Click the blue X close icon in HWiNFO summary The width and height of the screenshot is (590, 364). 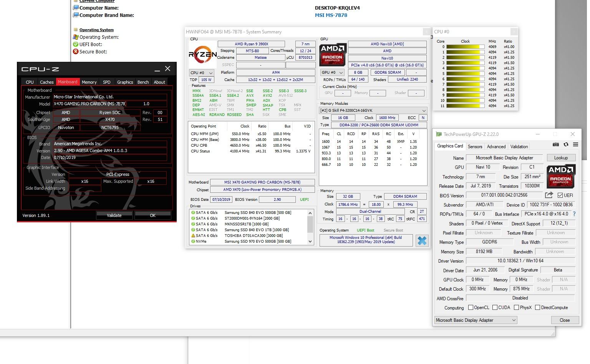click(422, 241)
